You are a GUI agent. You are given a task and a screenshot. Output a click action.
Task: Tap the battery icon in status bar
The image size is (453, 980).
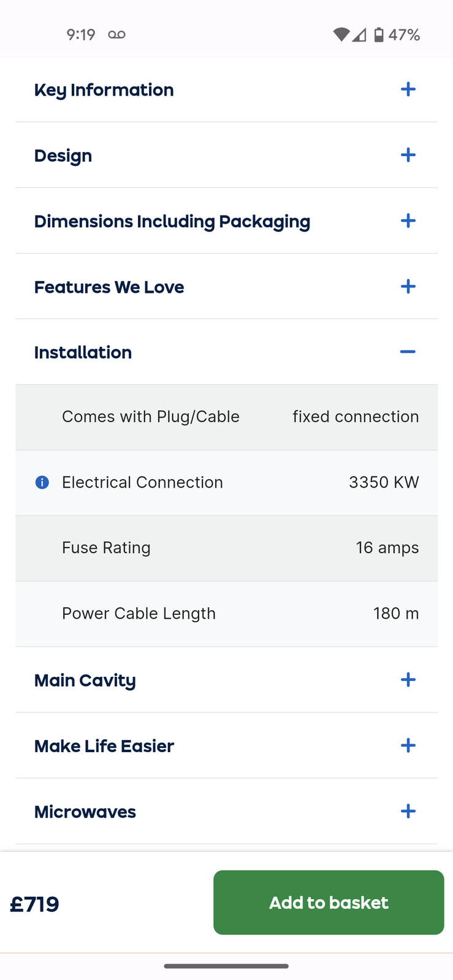point(379,35)
